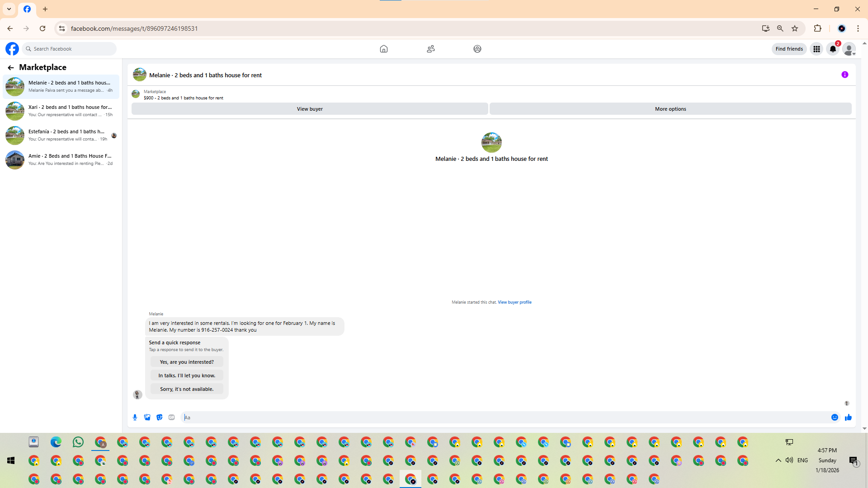Open WhatsApp from the taskbar
The image size is (868, 488).
(x=78, y=442)
